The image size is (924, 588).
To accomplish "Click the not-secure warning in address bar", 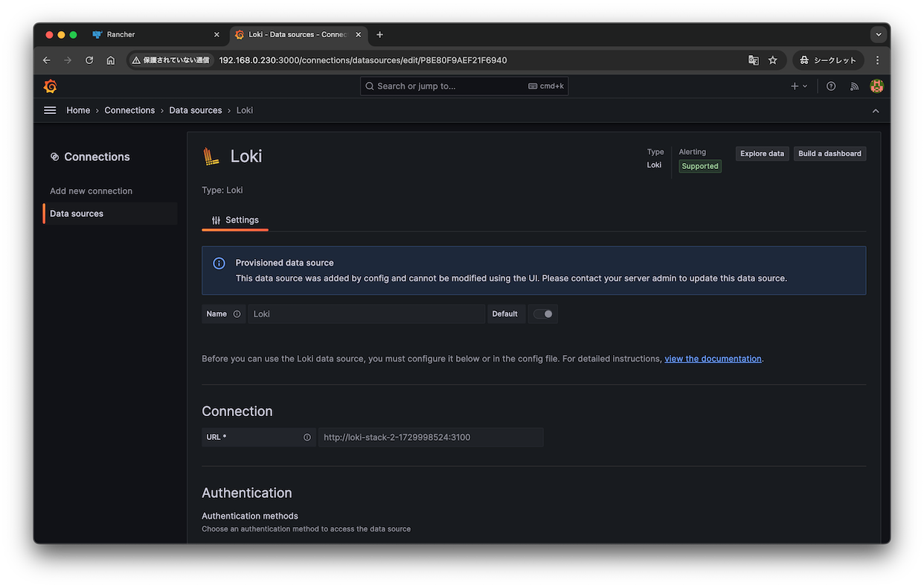I will pyautogui.click(x=171, y=60).
